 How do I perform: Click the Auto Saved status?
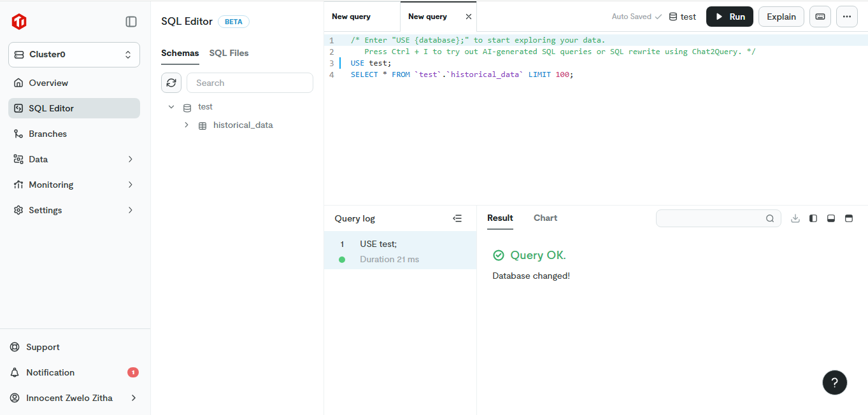point(637,17)
